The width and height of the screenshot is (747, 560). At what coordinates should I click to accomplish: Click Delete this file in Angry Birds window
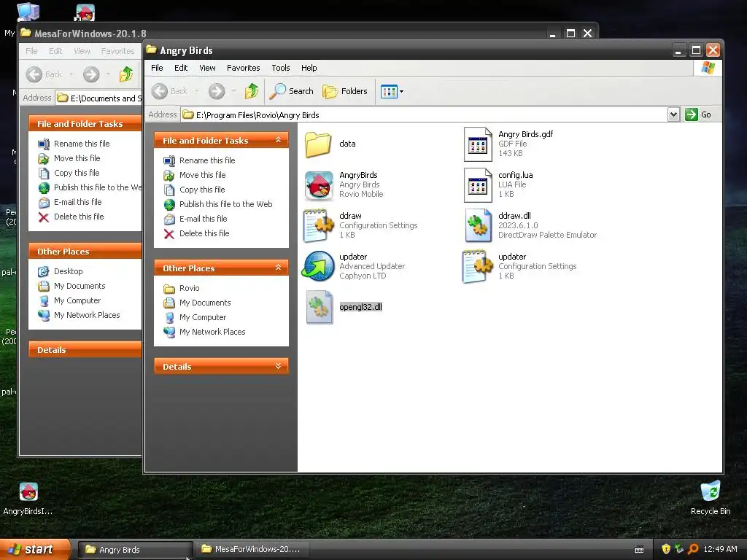(204, 233)
